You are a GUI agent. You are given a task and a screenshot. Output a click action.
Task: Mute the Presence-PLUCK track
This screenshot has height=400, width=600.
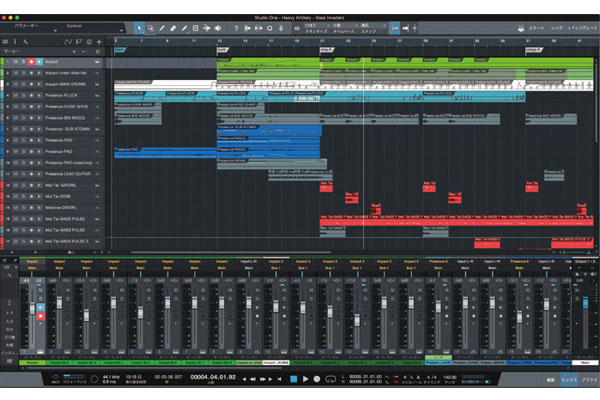15,95
